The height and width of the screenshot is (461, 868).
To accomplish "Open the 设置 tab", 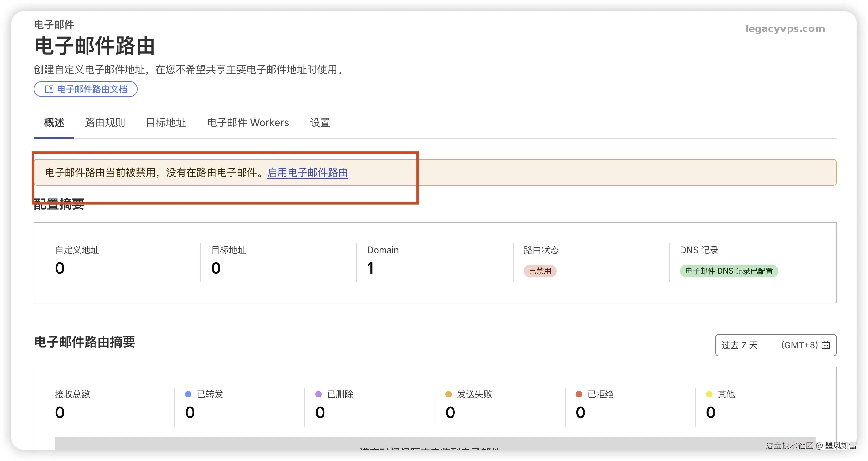I will [x=320, y=123].
